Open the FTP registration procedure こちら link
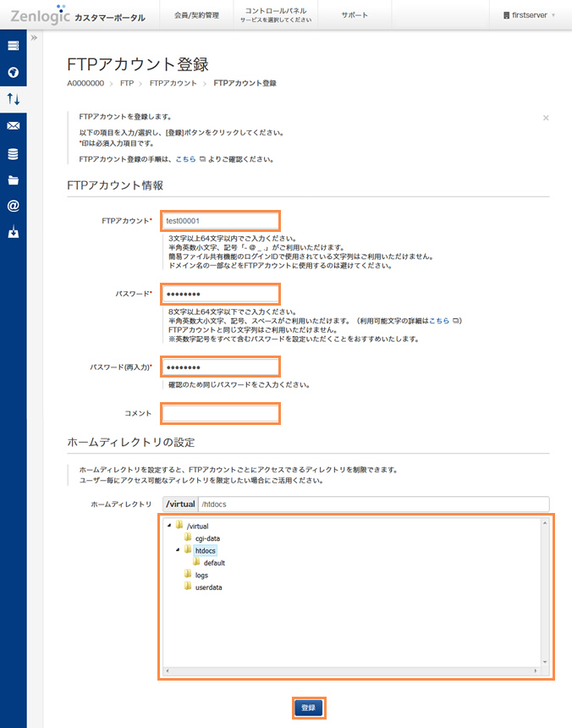 [185, 159]
